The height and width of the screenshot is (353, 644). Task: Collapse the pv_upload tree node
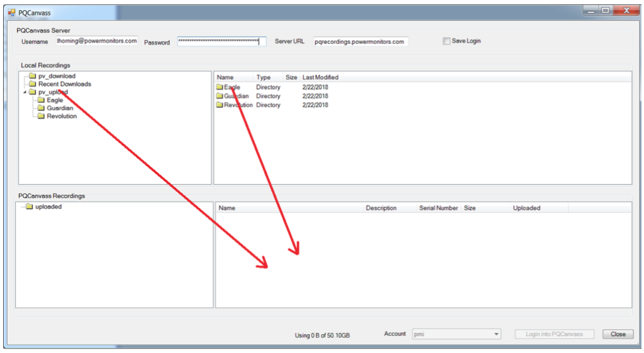coord(25,92)
